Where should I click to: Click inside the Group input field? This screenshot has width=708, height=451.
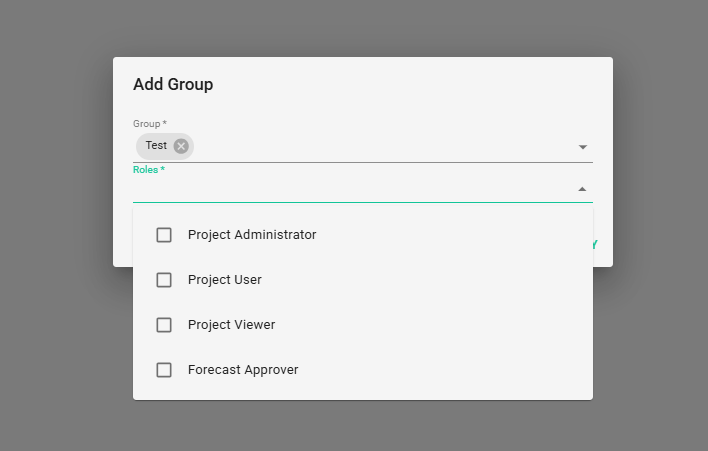(380, 147)
